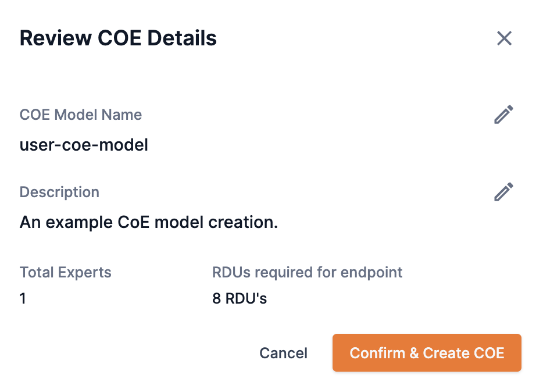Rename the model via its edit icon
This screenshot has height=392, width=543.
[x=503, y=115]
